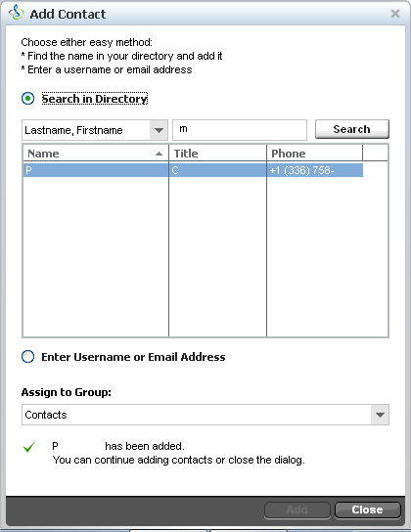Viewport: 411px width, 532px height.
Task: Click the Search button
Action: 352,129
